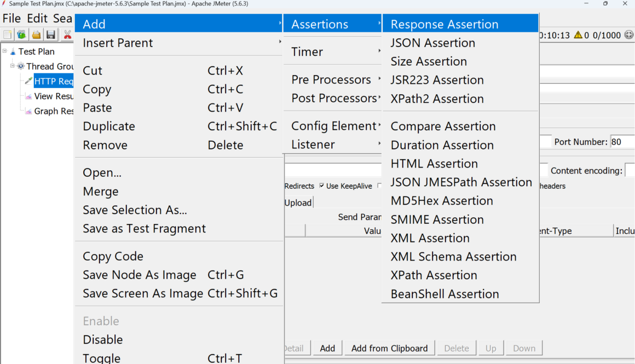Click the Thread Group gear icon
This screenshot has height=364, width=635.
[21, 66]
